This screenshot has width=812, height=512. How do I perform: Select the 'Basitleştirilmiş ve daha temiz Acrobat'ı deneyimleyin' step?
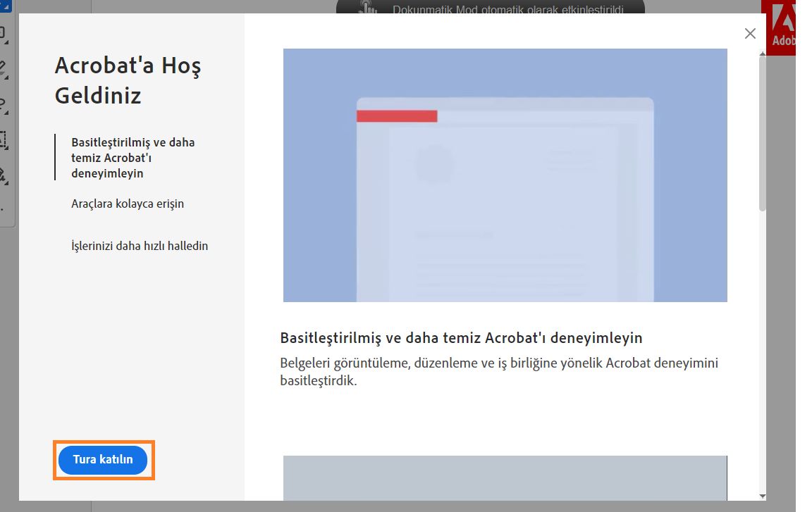132,158
